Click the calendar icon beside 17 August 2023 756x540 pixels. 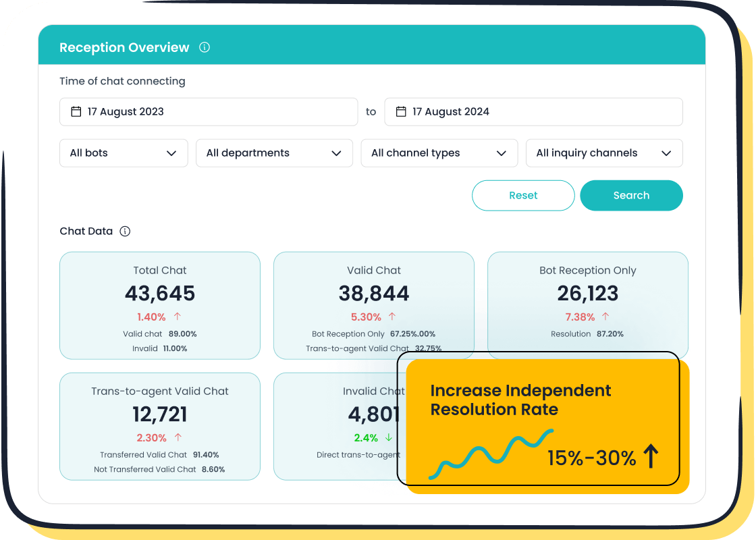coord(76,111)
